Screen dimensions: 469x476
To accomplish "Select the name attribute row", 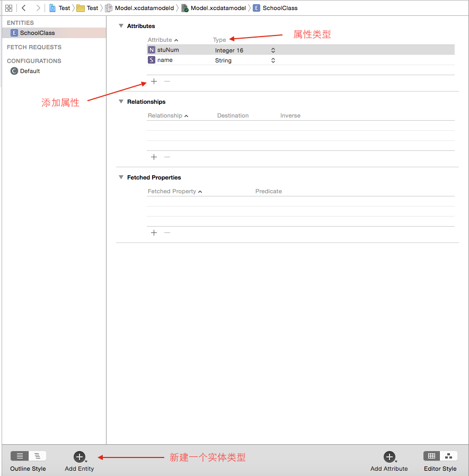I will coord(300,60).
